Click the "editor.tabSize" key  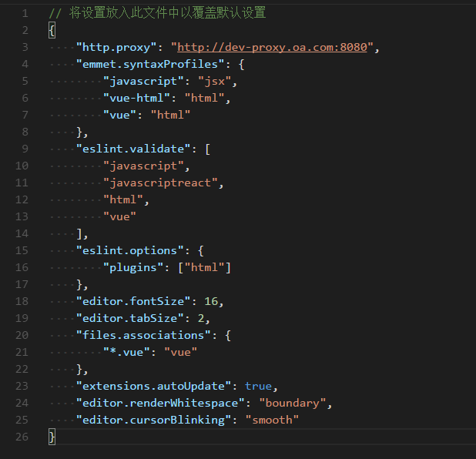click(130, 318)
